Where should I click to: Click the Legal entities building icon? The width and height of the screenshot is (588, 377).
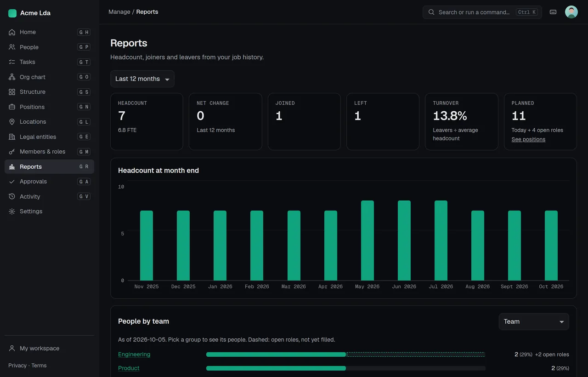coord(12,137)
